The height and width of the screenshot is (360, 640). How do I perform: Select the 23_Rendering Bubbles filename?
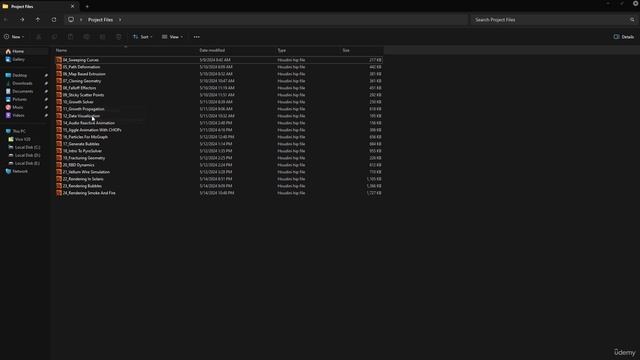coord(82,186)
